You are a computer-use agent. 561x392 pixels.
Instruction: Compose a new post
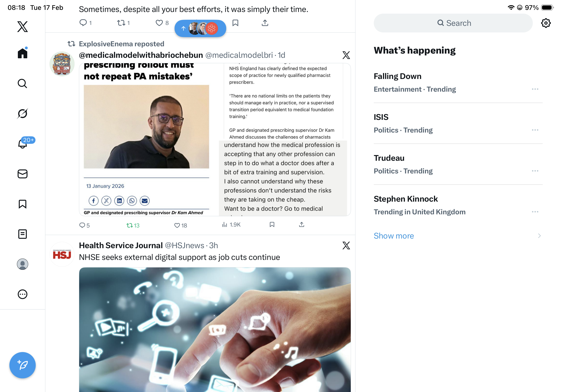23,365
